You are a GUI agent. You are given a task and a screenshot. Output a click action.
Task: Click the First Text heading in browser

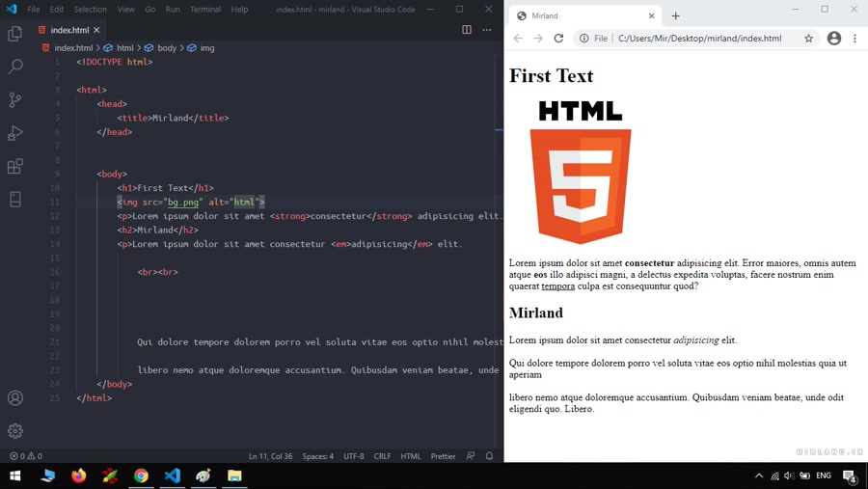click(x=551, y=76)
